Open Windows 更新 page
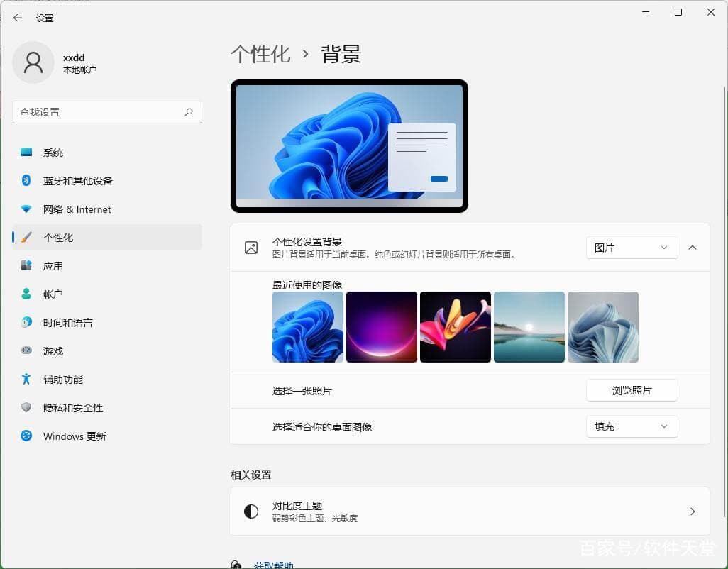The width and height of the screenshot is (728, 569). point(107,436)
